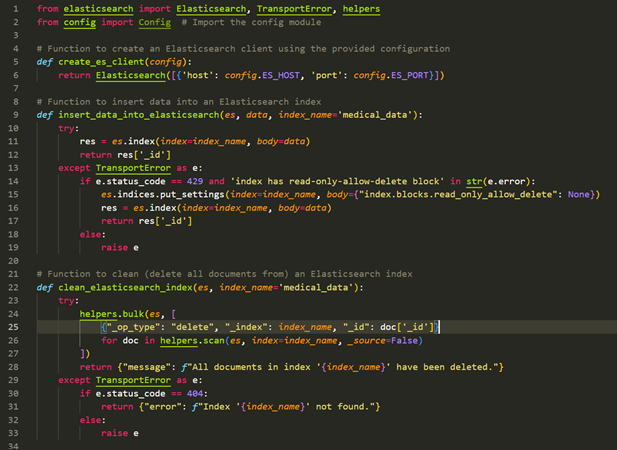
Task: Click the create_es_client function name
Action: pos(93,62)
